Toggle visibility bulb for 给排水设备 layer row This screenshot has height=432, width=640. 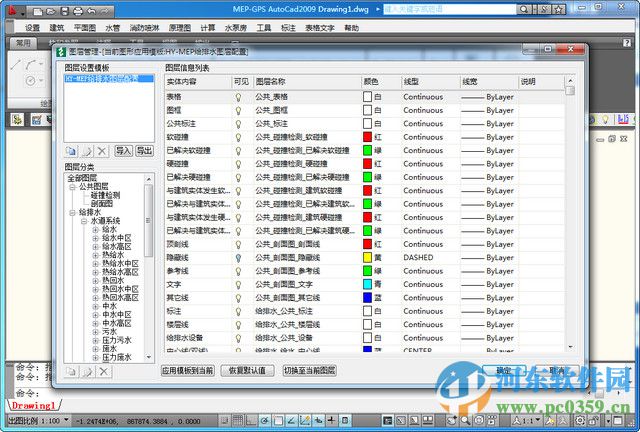click(238, 338)
